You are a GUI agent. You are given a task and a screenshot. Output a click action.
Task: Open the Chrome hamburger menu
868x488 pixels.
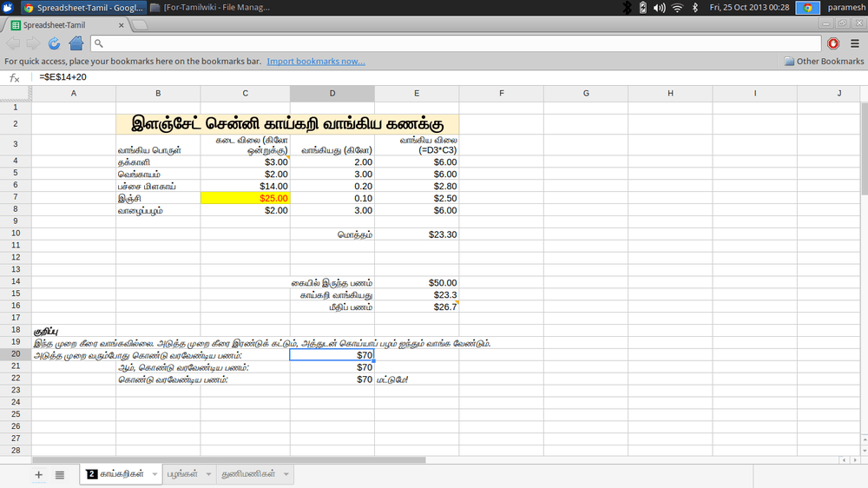pos(855,43)
